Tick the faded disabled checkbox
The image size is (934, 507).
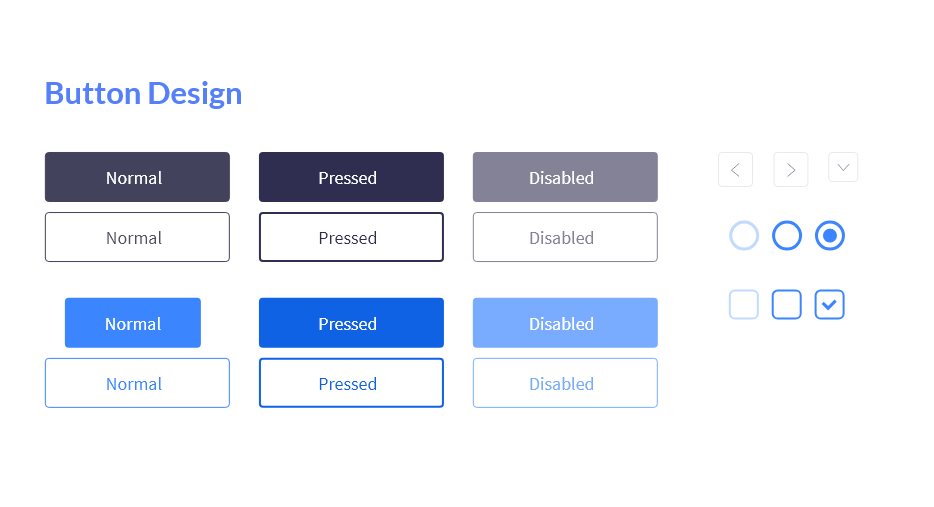(x=744, y=304)
